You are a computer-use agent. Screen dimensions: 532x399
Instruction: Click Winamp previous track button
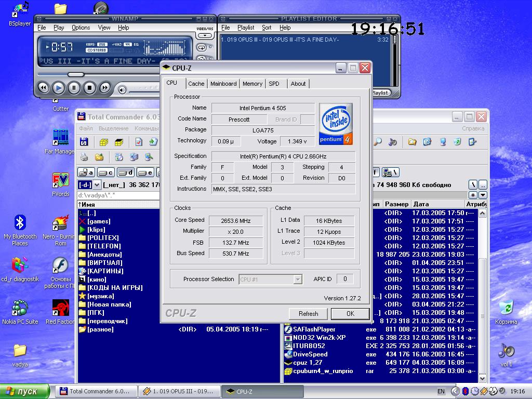(44, 88)
